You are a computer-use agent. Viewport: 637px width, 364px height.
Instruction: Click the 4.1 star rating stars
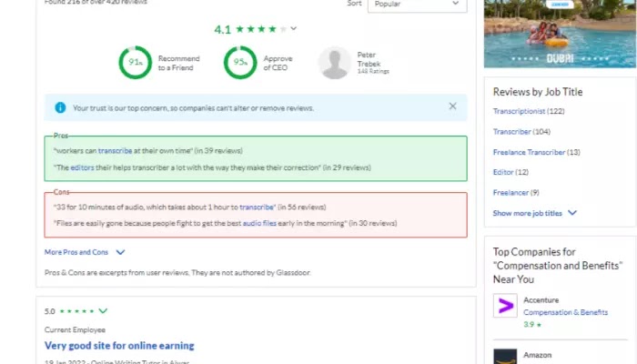pos(261,29)
